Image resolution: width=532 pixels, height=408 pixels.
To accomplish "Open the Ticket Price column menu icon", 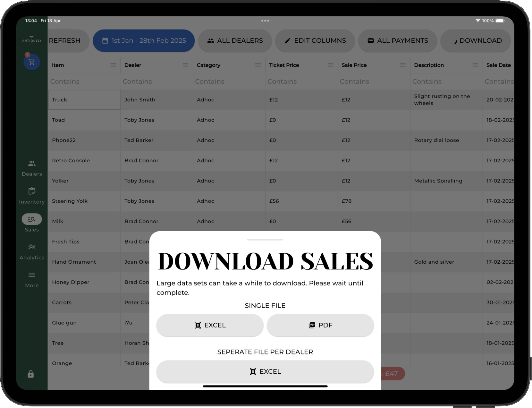I will click(x=331, y=65).
